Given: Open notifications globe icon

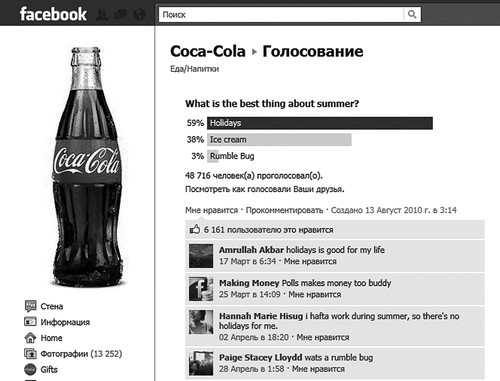Looking at the screenshot, I should tap(139, 14).
